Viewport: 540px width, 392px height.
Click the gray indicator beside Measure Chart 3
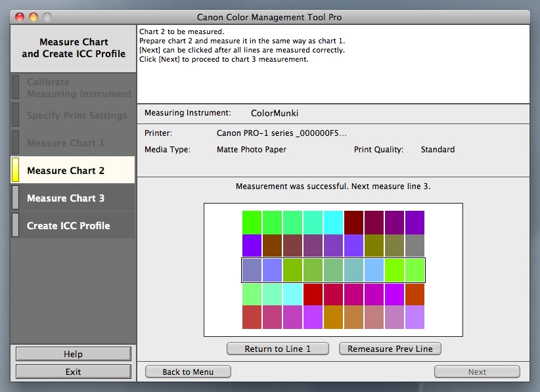pyautogui.click(x=16, y=198)
